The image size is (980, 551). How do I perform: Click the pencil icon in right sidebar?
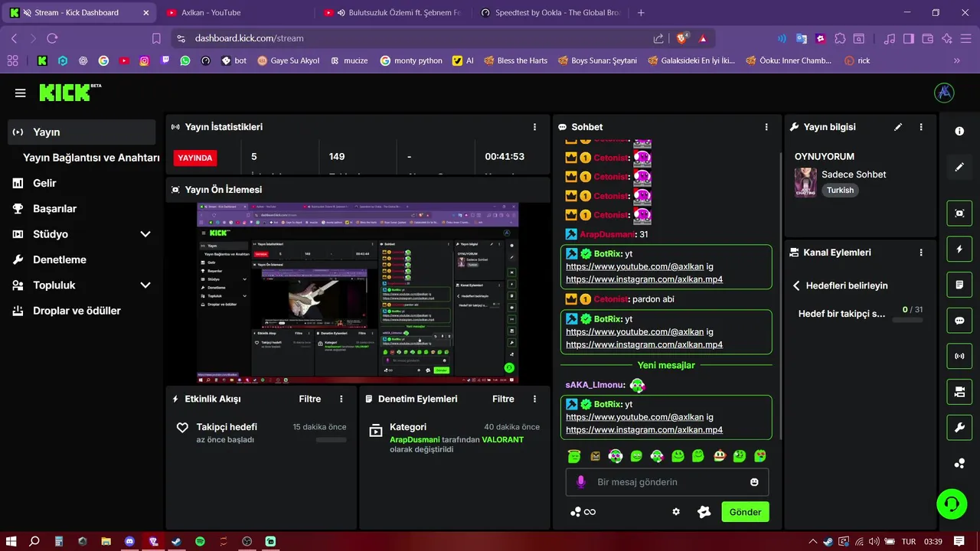coord(959,167)
